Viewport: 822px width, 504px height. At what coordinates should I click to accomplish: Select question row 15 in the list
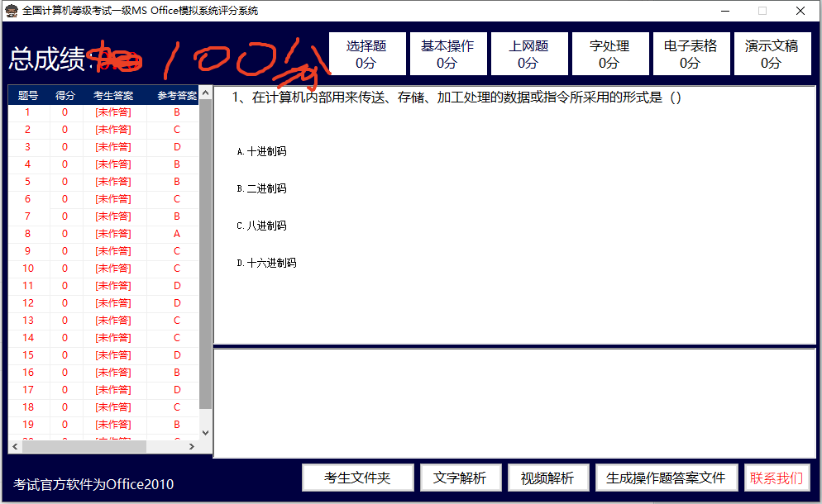click(103, 354)
